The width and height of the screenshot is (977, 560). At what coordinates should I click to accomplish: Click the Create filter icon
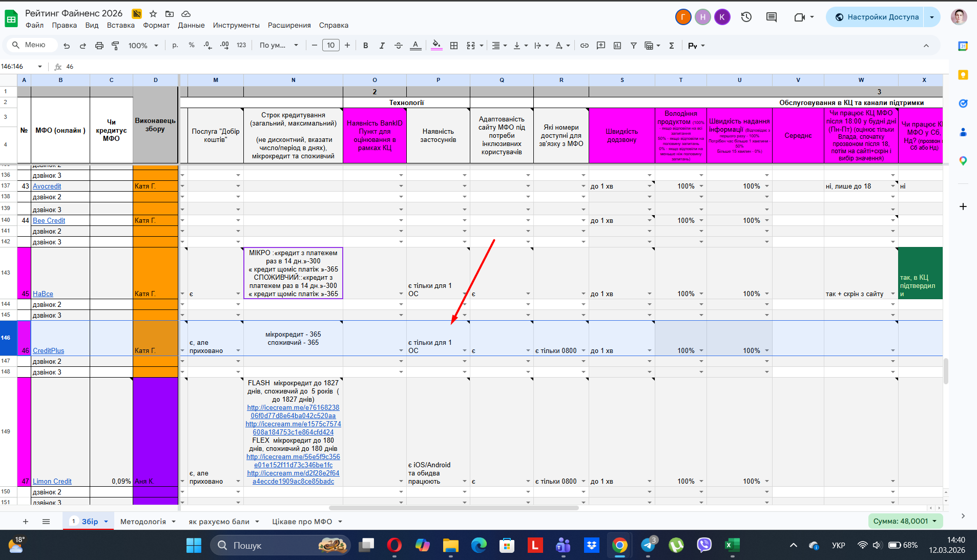coord(634,46)
